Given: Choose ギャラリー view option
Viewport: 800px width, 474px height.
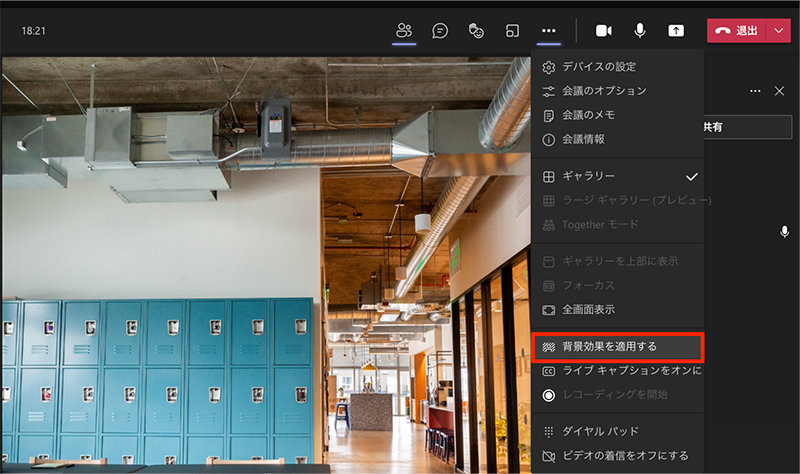Looking at the screenshot, I should pyautogui.click(x=617, y=176).
